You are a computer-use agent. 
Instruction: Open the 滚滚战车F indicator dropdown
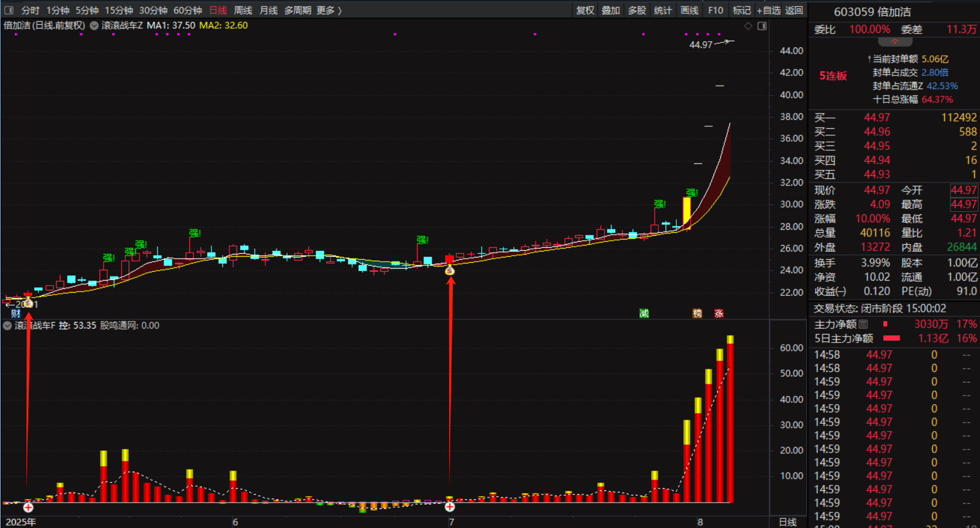7,326
